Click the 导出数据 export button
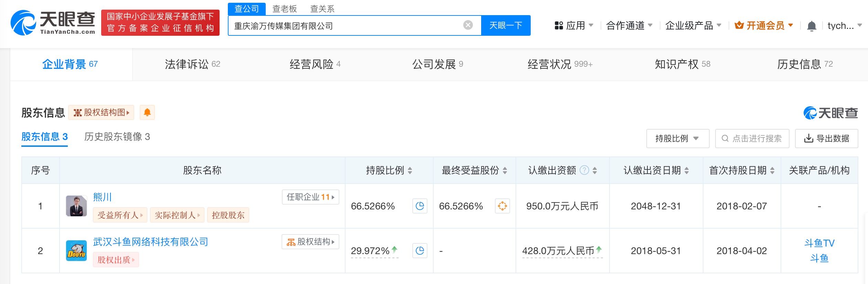The image size is (868, 284). [826, 139]
